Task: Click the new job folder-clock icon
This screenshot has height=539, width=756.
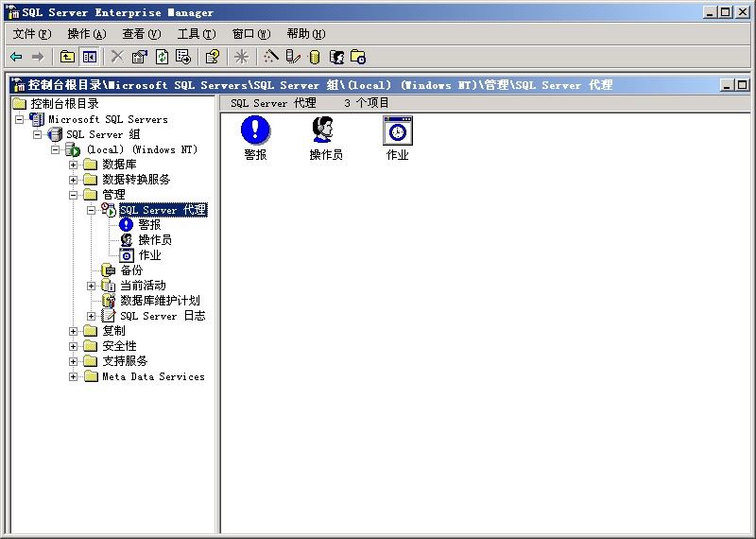Action: coord(358,57)
